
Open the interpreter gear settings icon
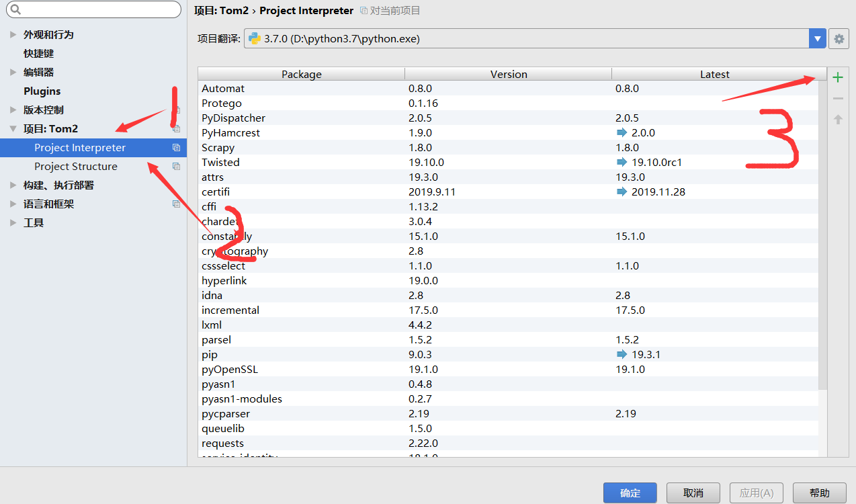839,39
